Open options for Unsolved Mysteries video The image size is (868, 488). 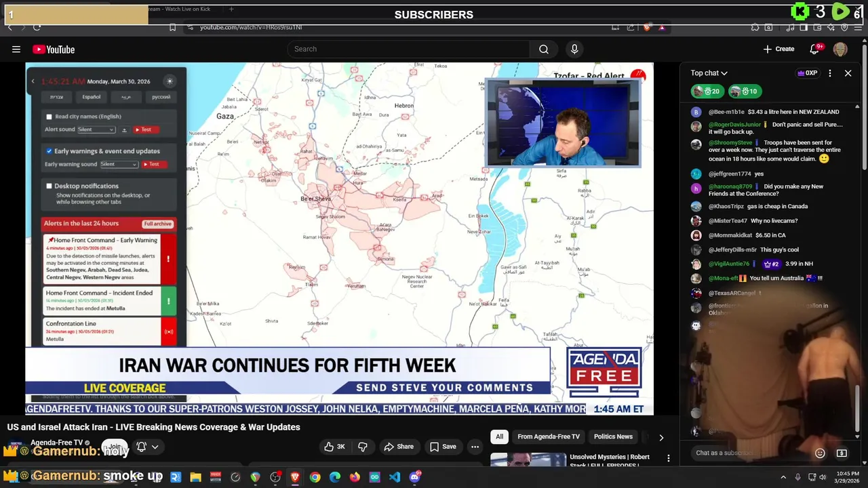[x=669, y=459]
